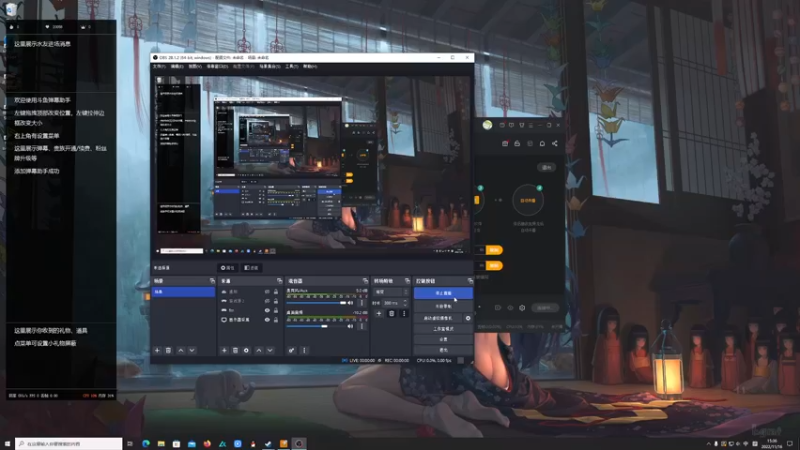The height and width of the screenshot is (450, 800).
Task: Open the transition type dropdown
Action: (x=391, y=292)
